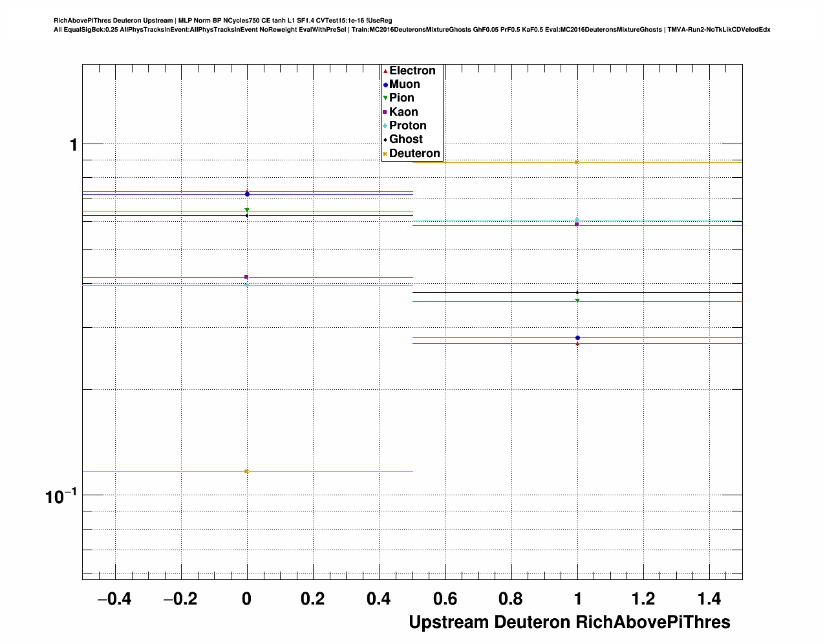
Task: Select the yellow Deuteron legend marker
Action: click(x=385, y=154)
